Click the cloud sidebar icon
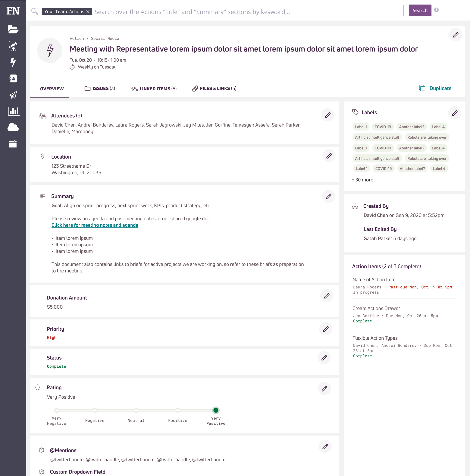This screenshot has width=470, height=476. 13,127
